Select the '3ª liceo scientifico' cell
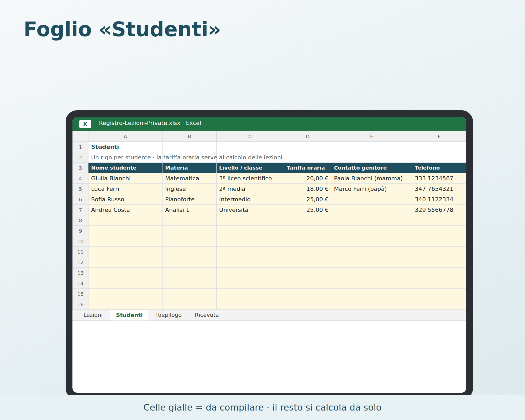The height and width of the screenshot is (420, 525). 250,178
